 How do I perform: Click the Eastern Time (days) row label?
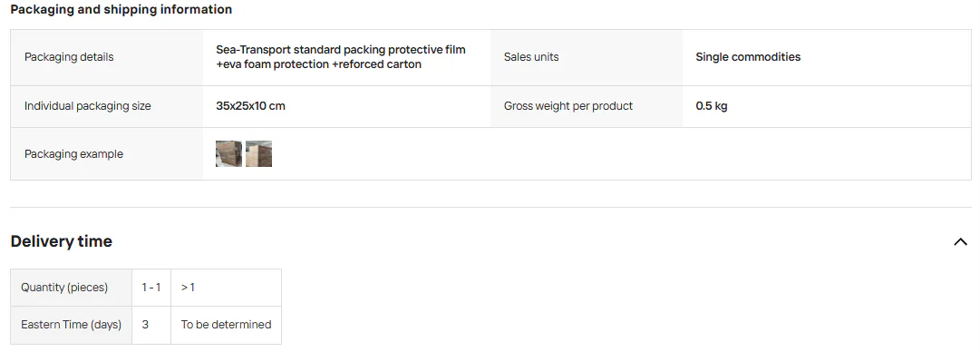(x=72, y=325)
